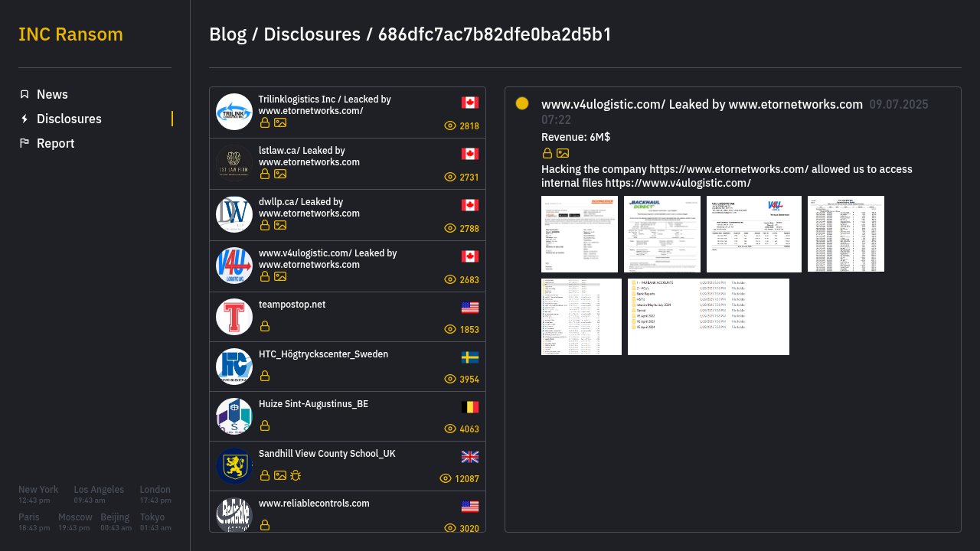Viewport: 980px width, 551px height.
Task: Click the bug icon on Sandhill View entry
Action: [296, 475]
